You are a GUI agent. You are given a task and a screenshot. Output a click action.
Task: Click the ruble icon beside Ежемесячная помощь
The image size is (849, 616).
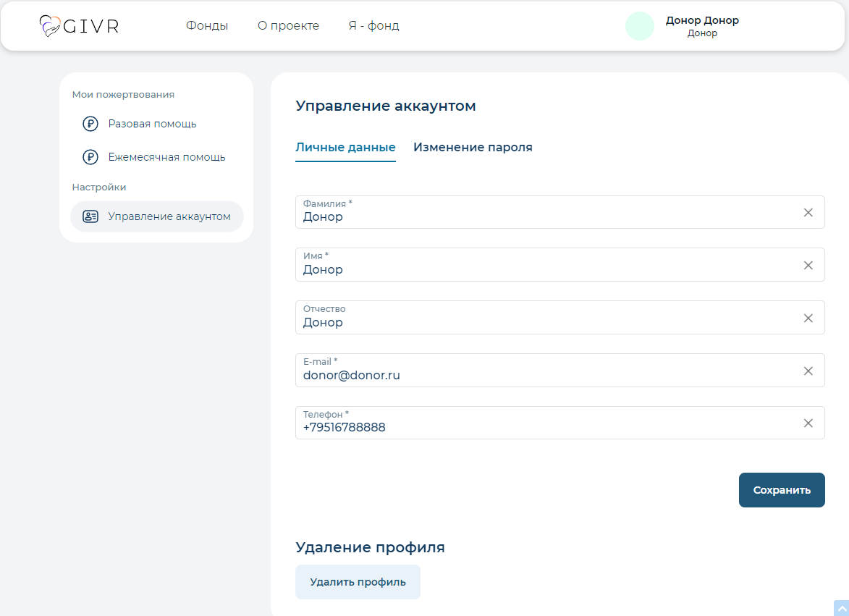(x=90, y=157)
